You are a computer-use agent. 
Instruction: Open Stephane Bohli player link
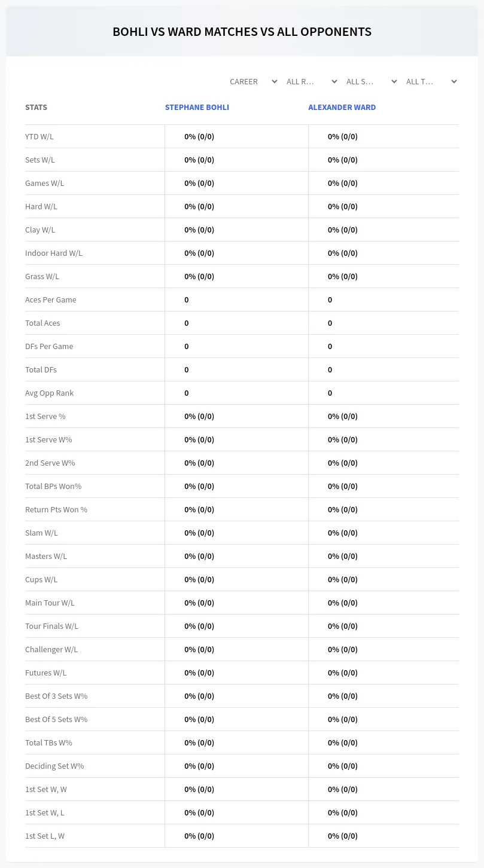(x=197, y=108)
